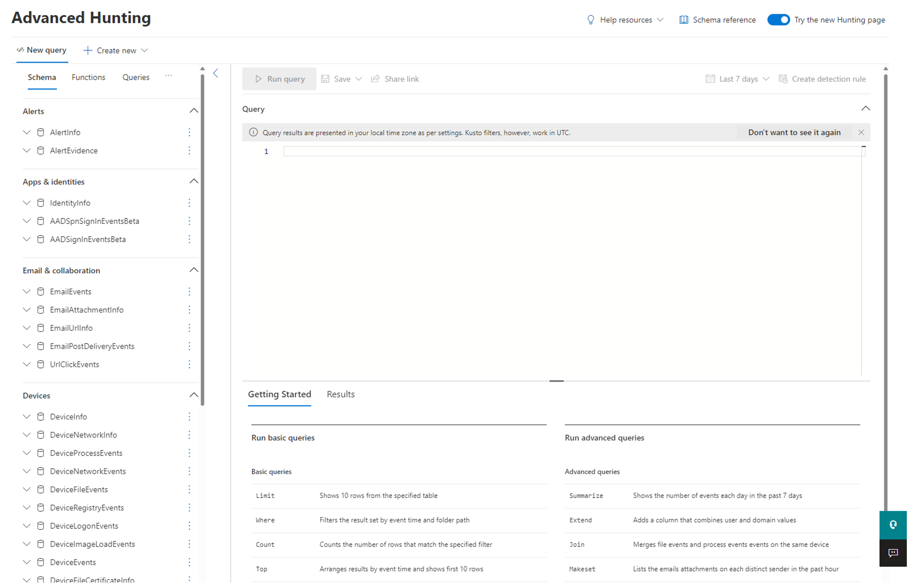Click the Save query icon
This screenshot has height=588, width=912.
[x=326, y=78]
